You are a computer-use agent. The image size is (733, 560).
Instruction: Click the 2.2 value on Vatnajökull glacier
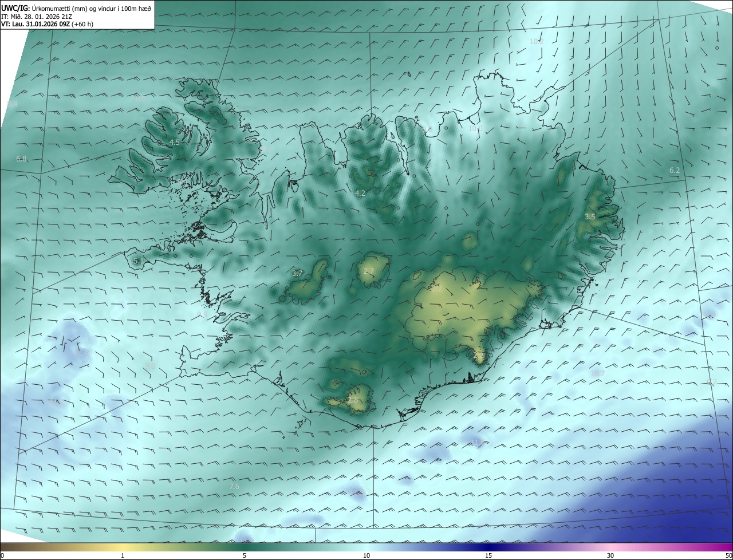(x=437, y=289)
